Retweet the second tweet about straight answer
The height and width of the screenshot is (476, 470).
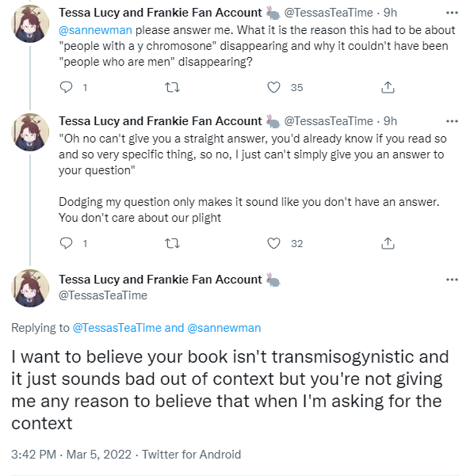click(172, 243)
